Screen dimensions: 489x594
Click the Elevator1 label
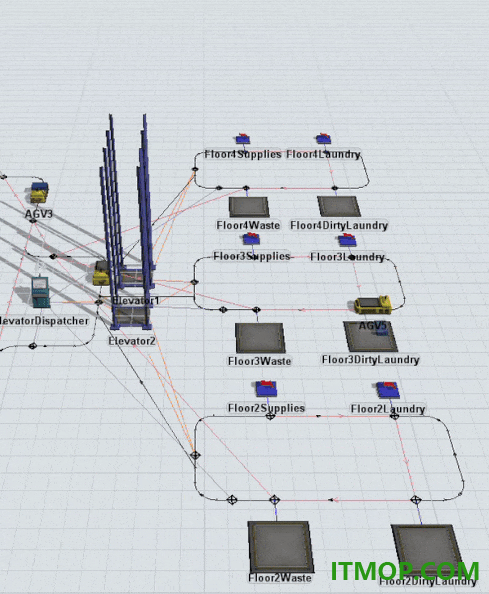coord(136,301)
